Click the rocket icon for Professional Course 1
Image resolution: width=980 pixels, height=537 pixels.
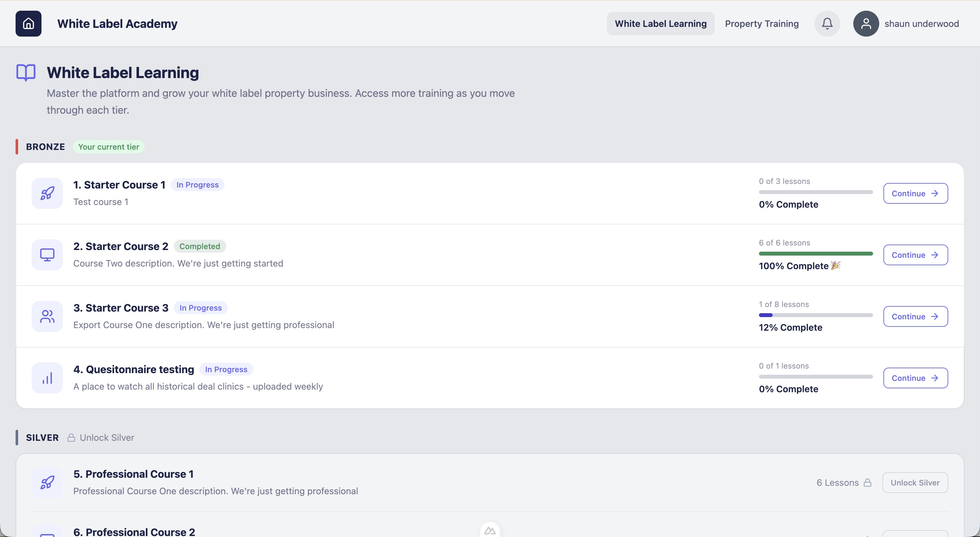pyautogui.click(x=47, y=483)
